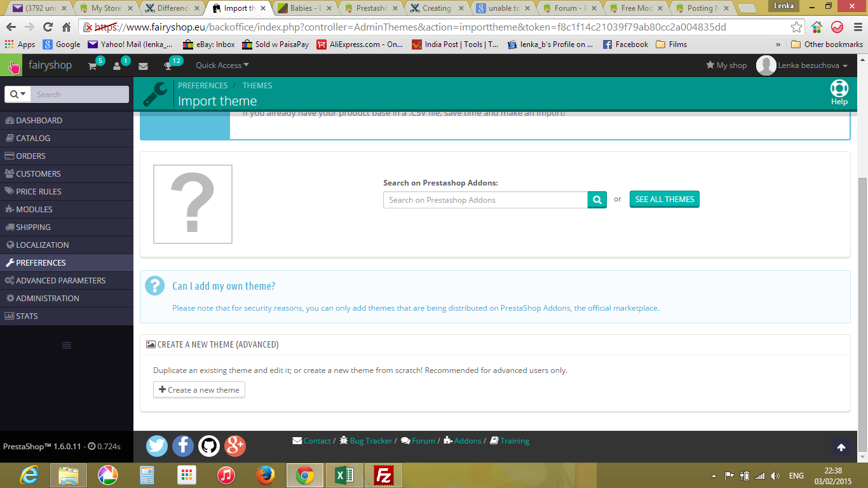The image size is (868, 488).
Task: Open the sidebar search type dropdown
Action: click(x=18, y=94)
